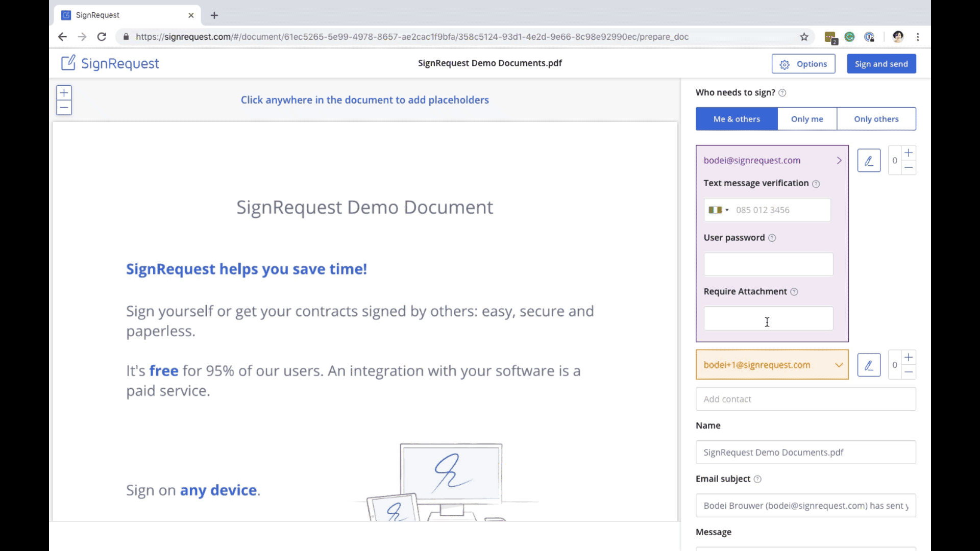The width and height of the screenshot is (980, 551).
Task: Open Email subject help icon
Action: 757,479
